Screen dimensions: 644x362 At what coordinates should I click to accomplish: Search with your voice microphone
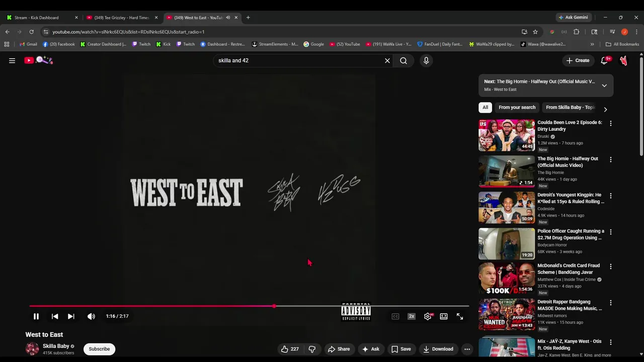[x=426, y=60]
